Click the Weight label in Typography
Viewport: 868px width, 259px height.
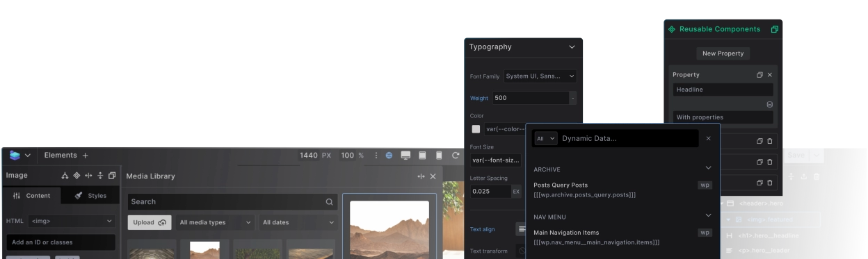point(479,98)
